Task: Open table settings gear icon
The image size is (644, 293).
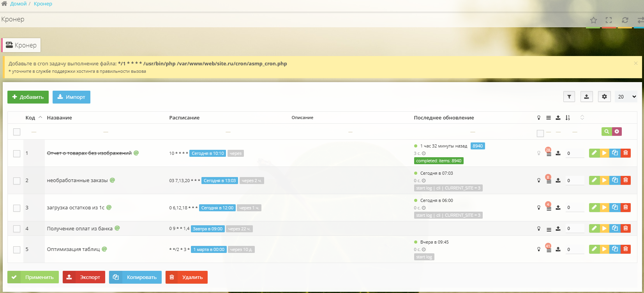Action: (604, 97)
